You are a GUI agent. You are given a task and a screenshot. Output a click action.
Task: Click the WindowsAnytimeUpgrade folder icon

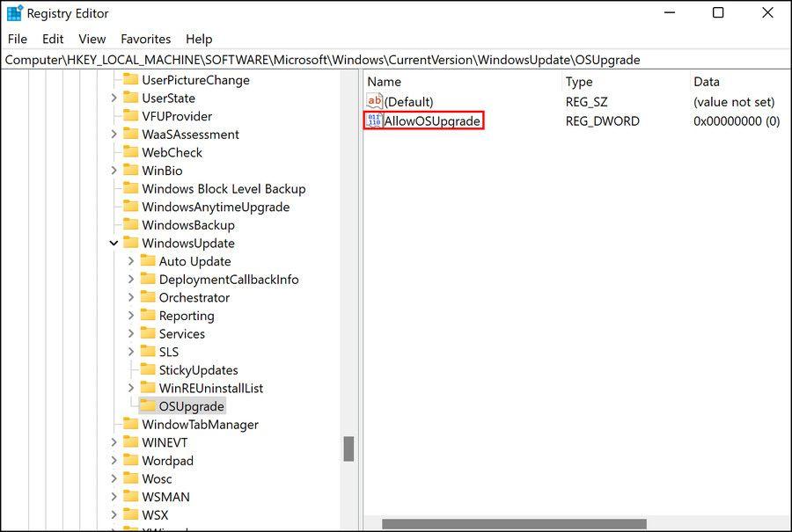[130, 207]
